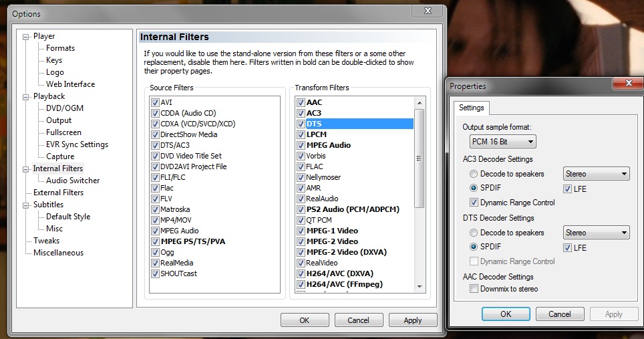Select FLAC transform filter row
This screenshot has height=339, width=644.
(315, 166)
